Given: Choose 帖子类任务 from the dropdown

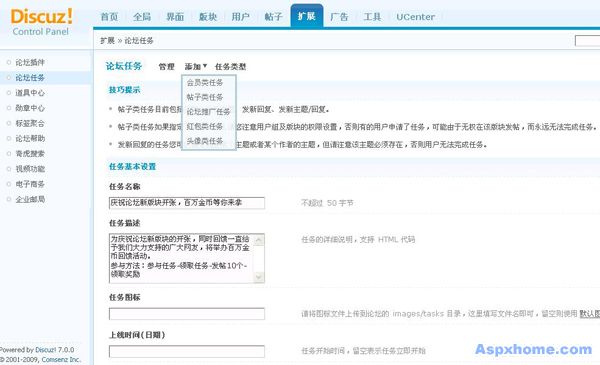Looking at the screenshot, I should click(x=205, y=97).
